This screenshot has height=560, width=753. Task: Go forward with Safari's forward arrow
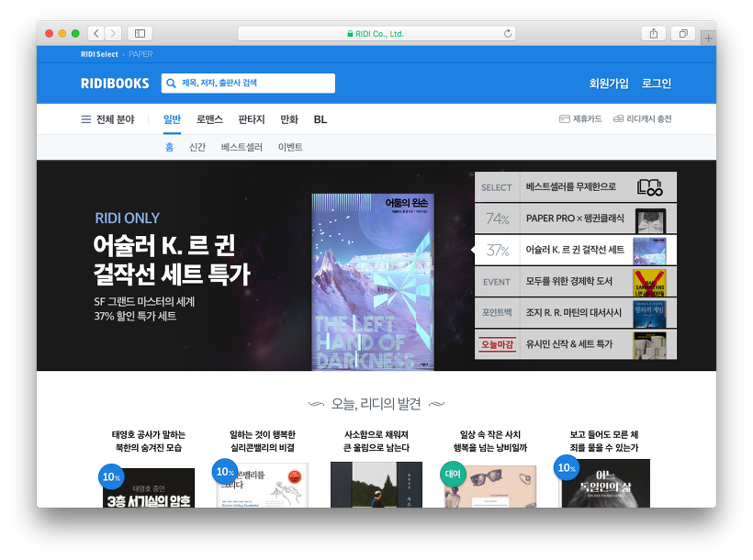(x=113, y=33)
